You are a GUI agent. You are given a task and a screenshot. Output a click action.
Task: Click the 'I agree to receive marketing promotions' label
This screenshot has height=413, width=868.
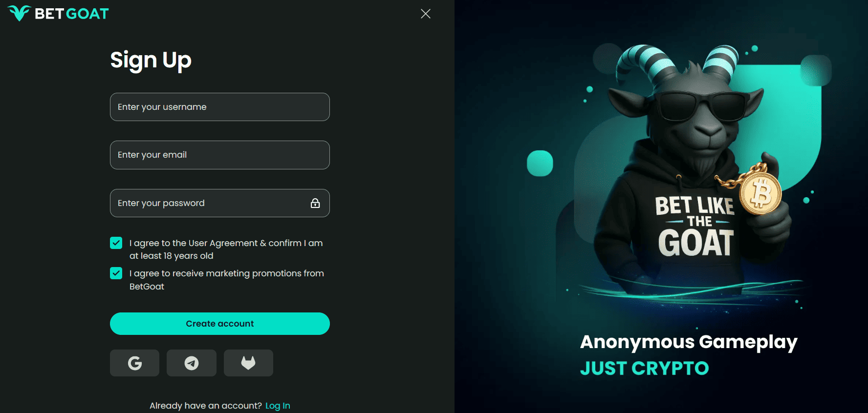[x=227, y=280]
